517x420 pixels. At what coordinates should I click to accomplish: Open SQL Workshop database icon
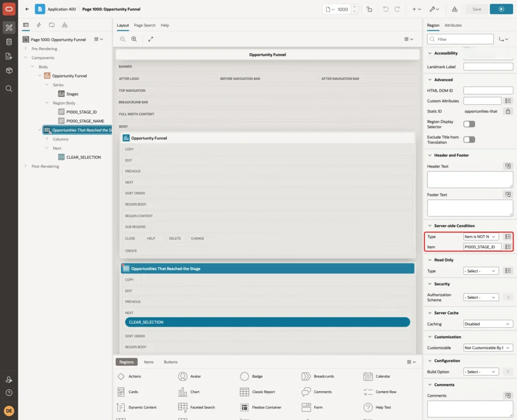(9, 42)
